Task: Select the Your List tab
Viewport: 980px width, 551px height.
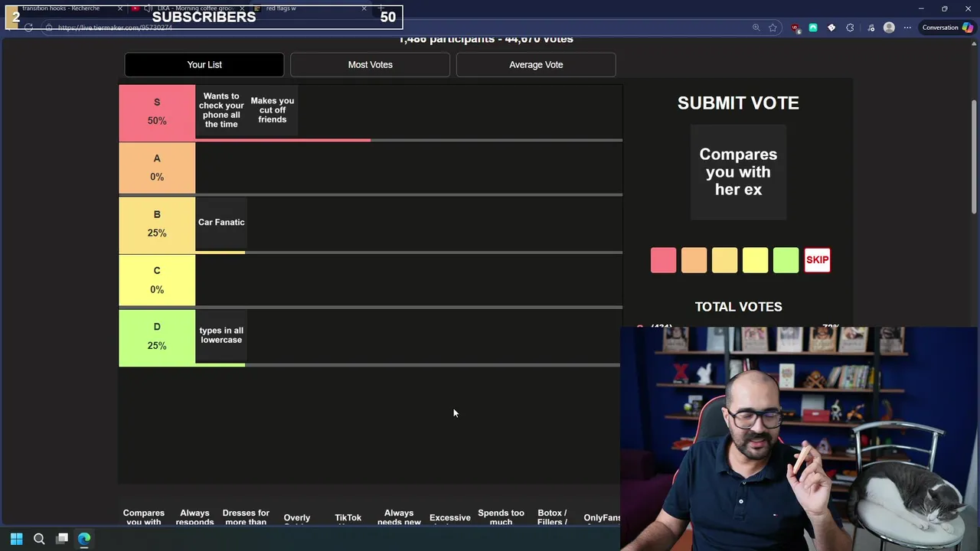Action: click(x=204, y=64)
